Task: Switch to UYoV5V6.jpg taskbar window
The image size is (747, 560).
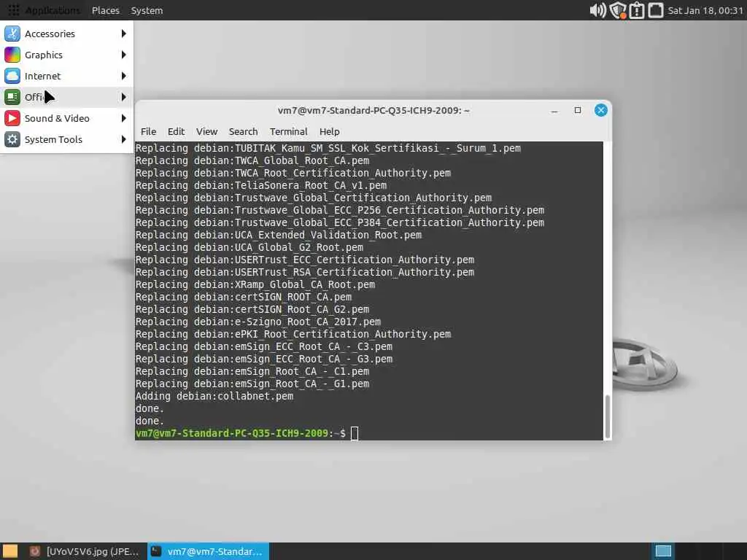Action: point(85,551)
